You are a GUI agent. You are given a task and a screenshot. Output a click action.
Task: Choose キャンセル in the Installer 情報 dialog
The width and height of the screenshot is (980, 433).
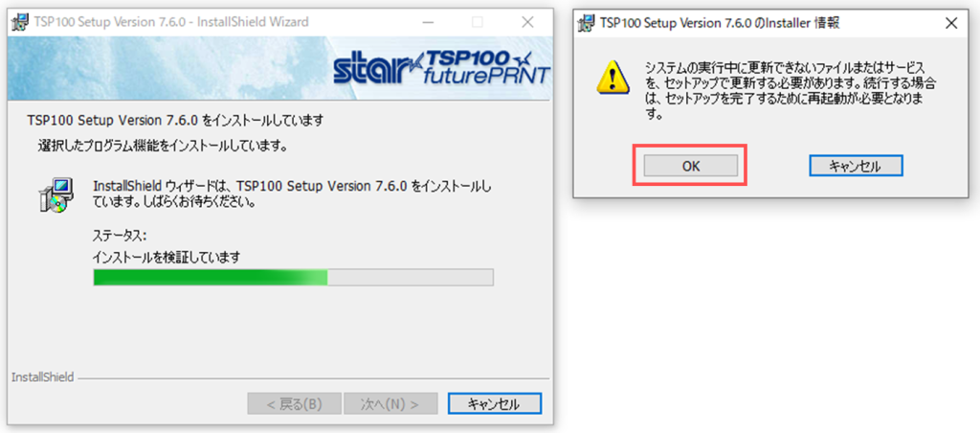856,166
